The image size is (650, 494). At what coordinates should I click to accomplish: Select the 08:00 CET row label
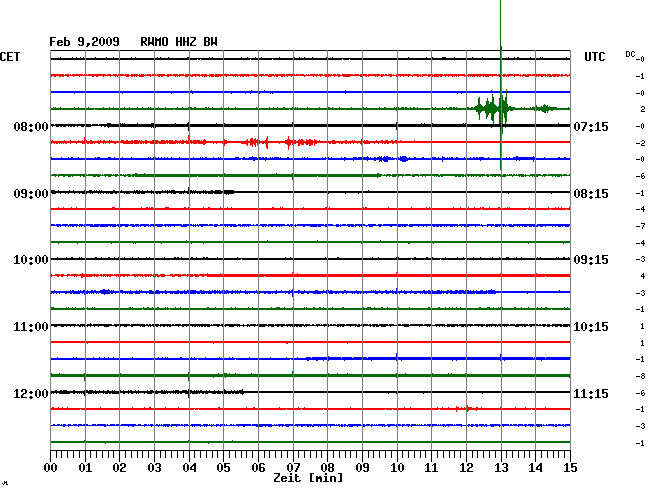point(31,126)
